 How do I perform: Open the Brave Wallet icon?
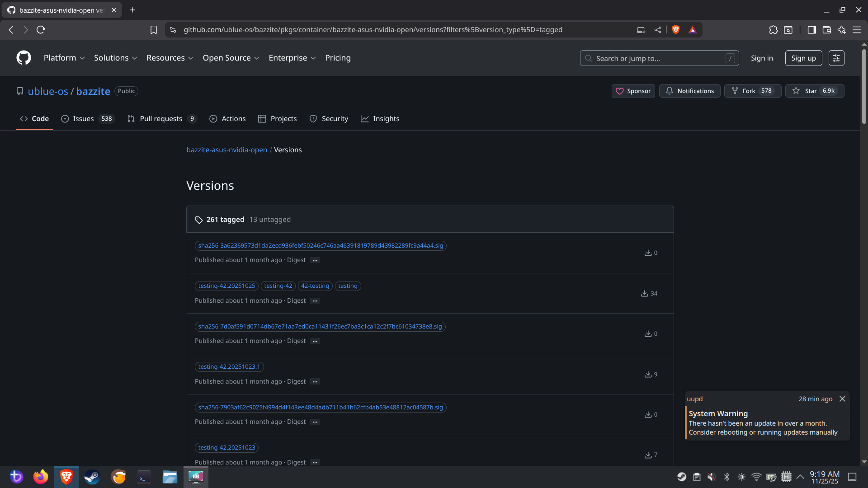(x=827, y=30)
